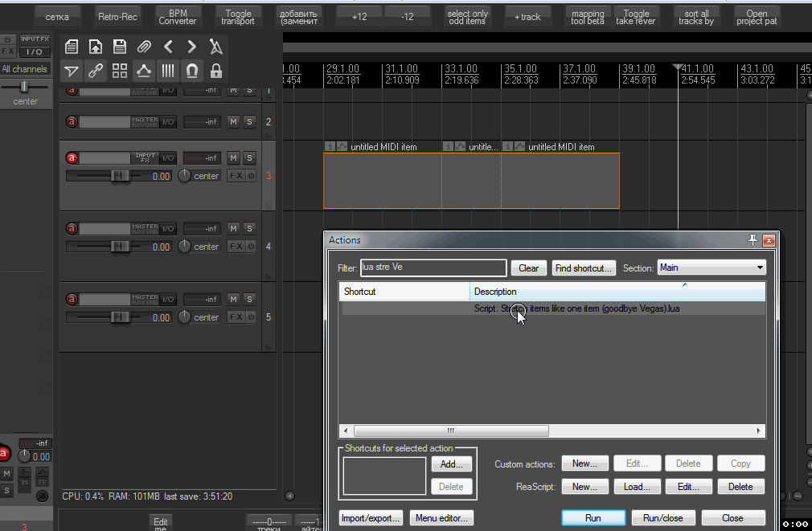Click the Save project floppy icon
Image resolution: width=812 pixels, height=531 pixels.
click(x=120, y=47)
